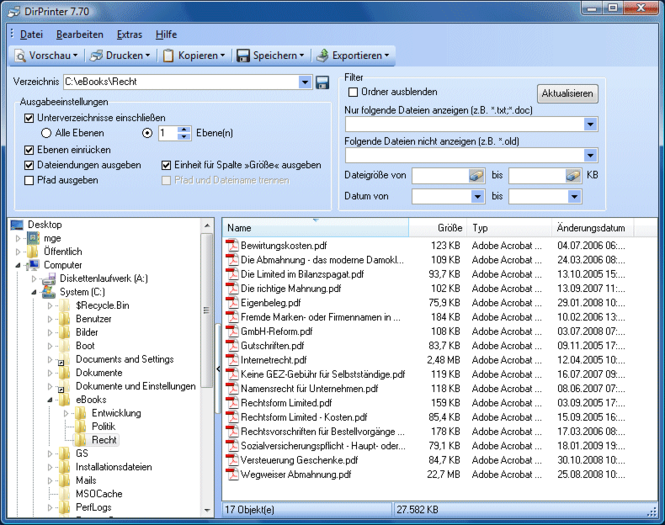Toggle Dateiendungen ausgeben checkbox

[29, 165]
